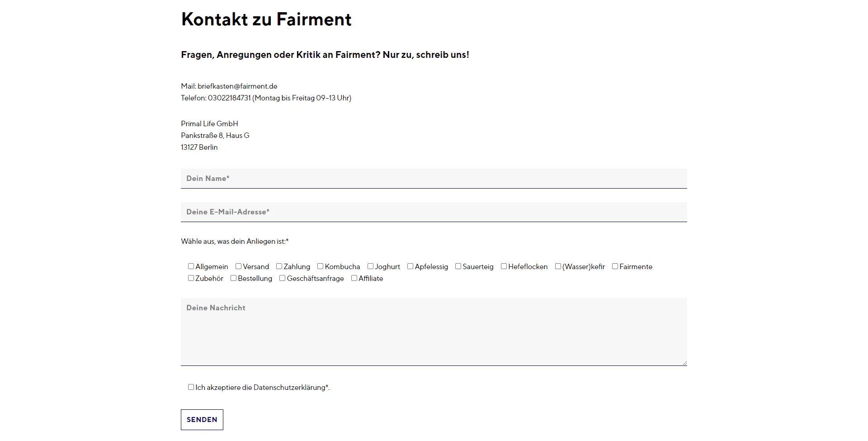Select the Zahlung checkbox

279,266
